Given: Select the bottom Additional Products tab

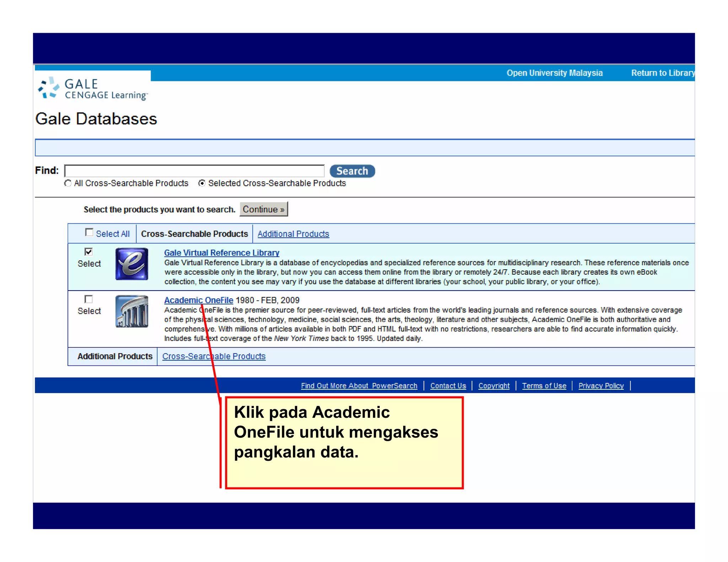Looking at the screenshot, I should click(115, 356).
